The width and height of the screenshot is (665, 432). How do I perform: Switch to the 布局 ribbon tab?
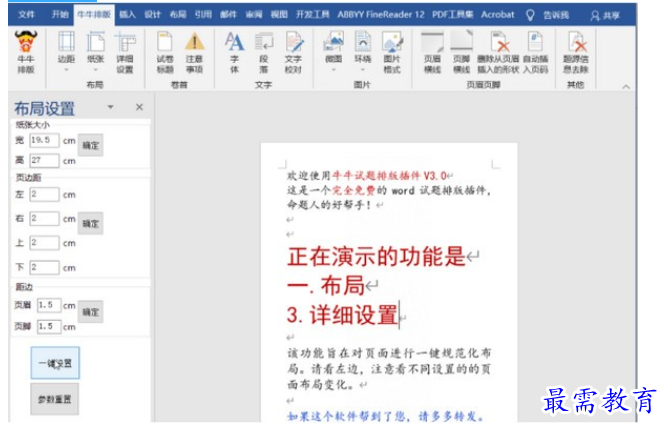pos(178,14)
